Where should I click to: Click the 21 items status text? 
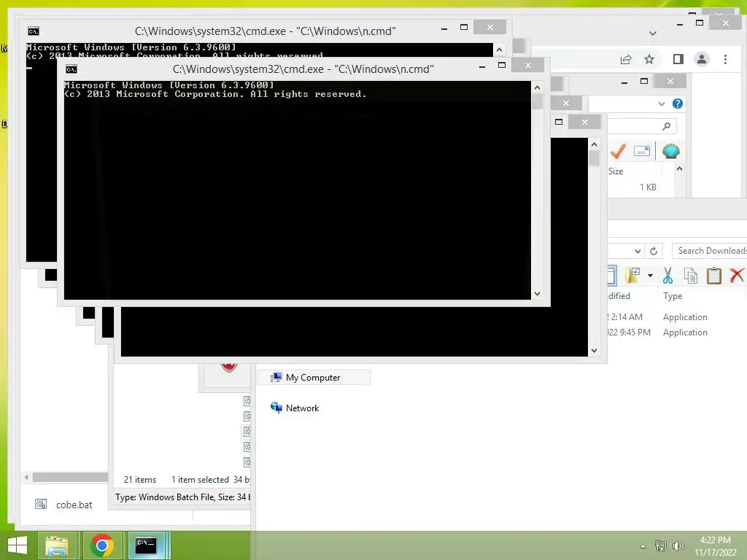coord(139,480)
